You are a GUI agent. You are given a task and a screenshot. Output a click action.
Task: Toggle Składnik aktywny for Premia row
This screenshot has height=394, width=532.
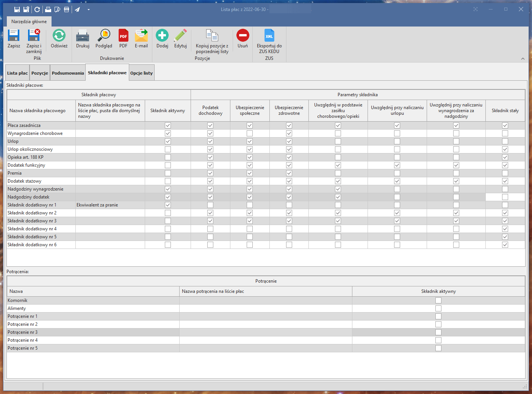click(x=168, y=173)
